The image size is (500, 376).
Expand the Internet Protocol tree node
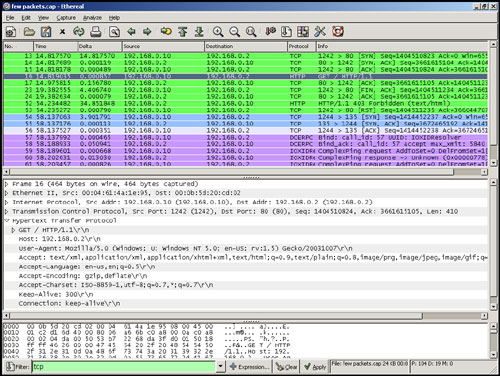click(x=6, y=202)
